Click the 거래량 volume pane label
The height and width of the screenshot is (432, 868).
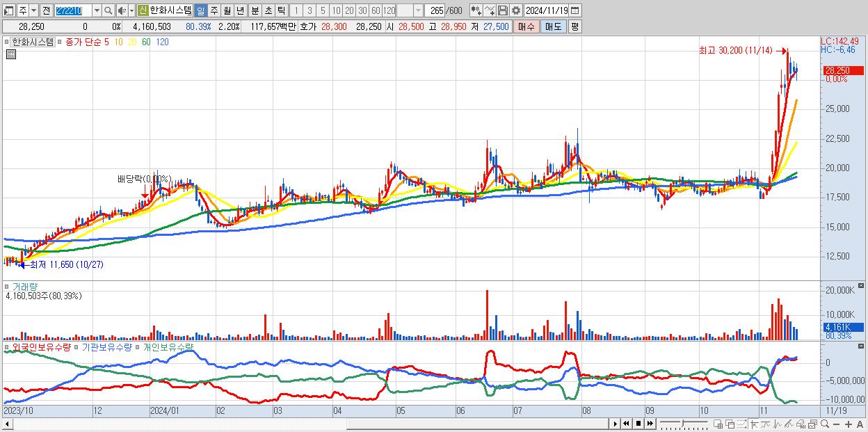coord(25,286)
